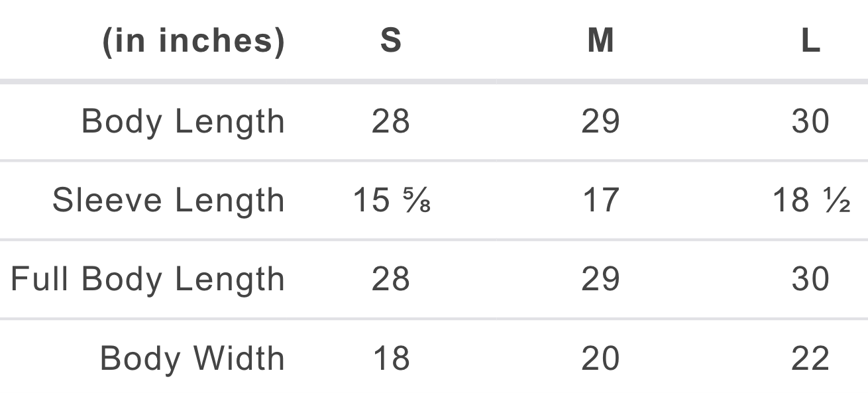Select Full Body Length value for S
The width and height of the screenshot is (868, 393).
391,280
